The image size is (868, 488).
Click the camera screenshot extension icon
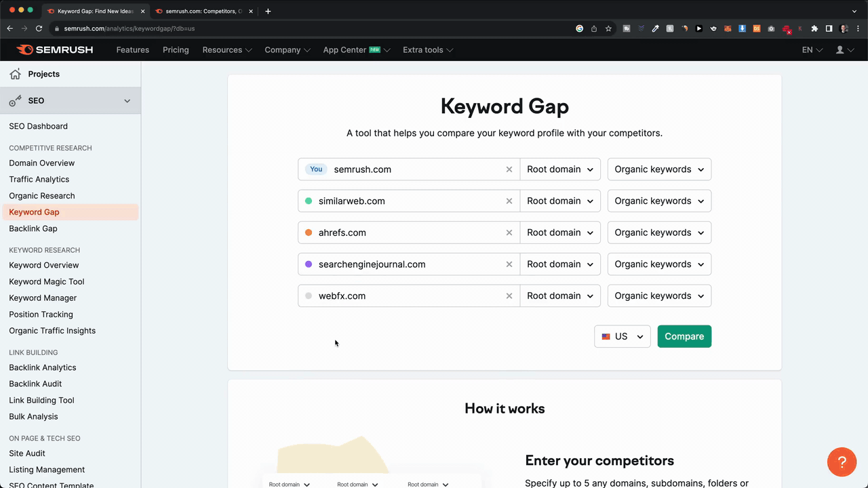click(x=771, y=28)
